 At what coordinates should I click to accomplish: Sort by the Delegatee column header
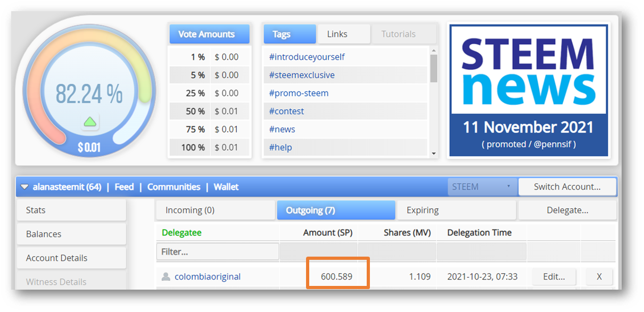pos(181,233)
